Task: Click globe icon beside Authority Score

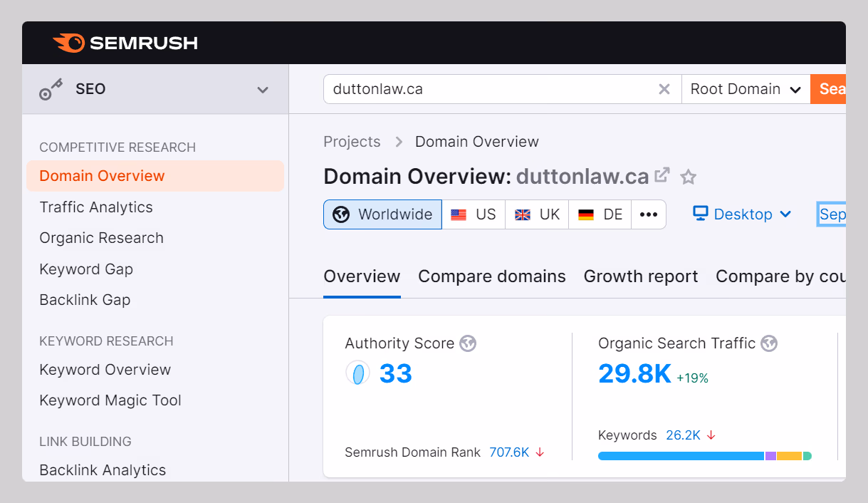Action: (468, 343)
